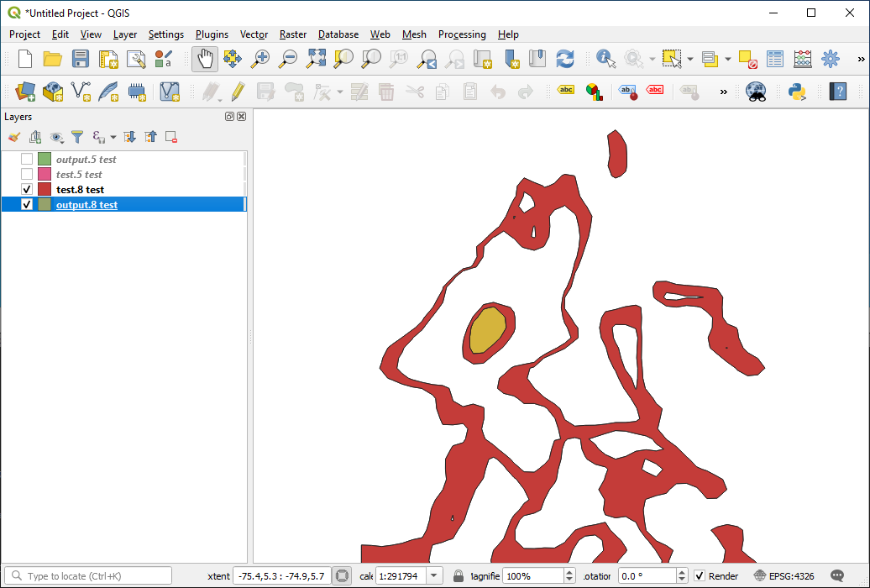
Task: Click Filter Legend funnel icon
Action: [77, 137]
